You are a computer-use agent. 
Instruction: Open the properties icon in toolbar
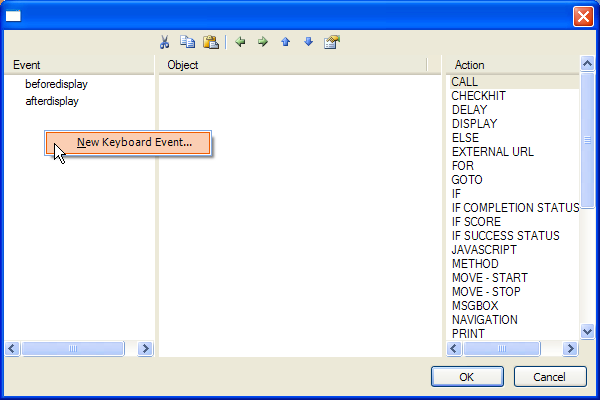point(332,42)
